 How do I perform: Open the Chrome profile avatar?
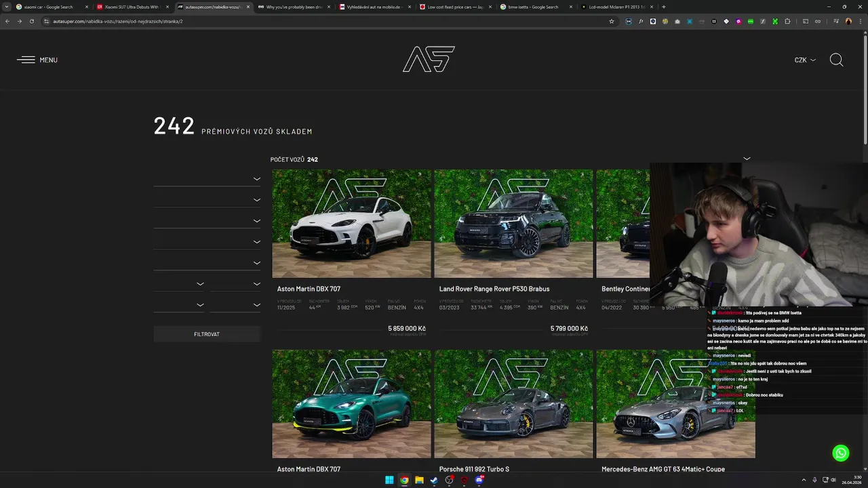848,21
